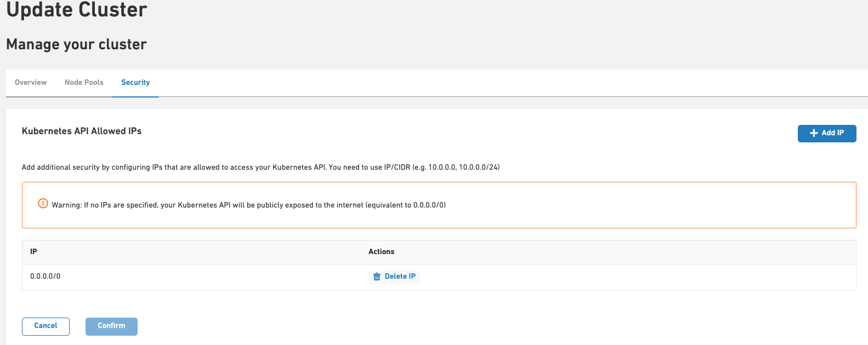Click the Update Cluster page title
The image size is (868, 345).
[77, 10]
